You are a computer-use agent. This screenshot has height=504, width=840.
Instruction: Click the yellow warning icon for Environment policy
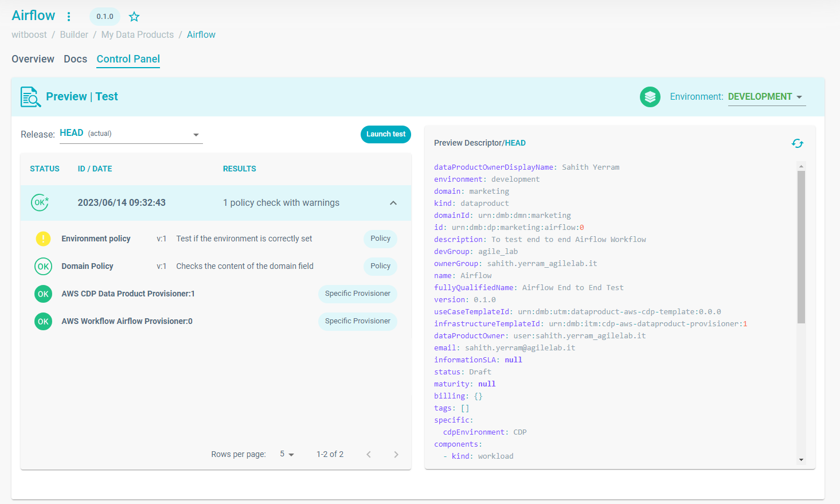coord(43,239)
